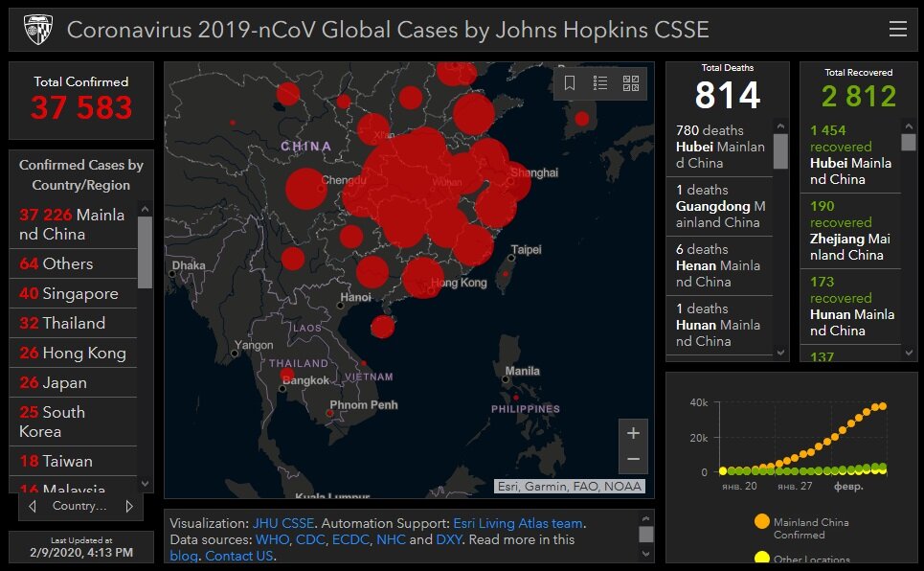This screenshot has height=571, width=924.
Task: Click the Total Recovered 2 812 figure
Action: (x=859, y=97)
